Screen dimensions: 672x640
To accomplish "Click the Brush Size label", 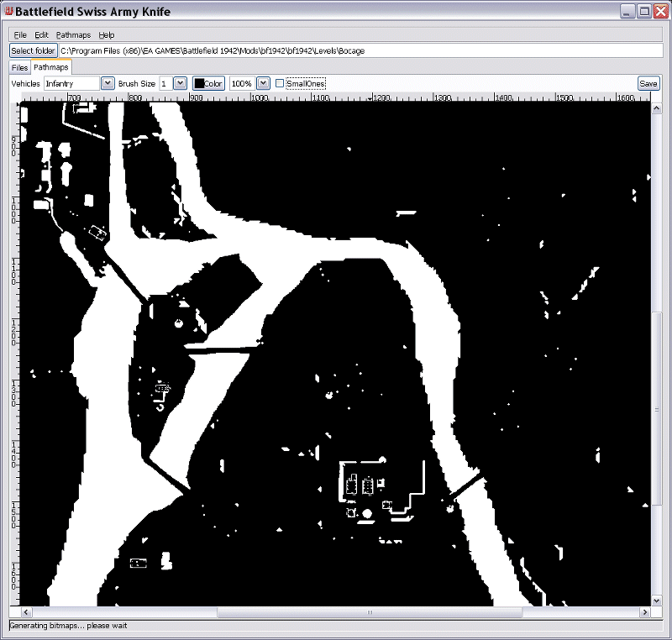I will [137, 83].
